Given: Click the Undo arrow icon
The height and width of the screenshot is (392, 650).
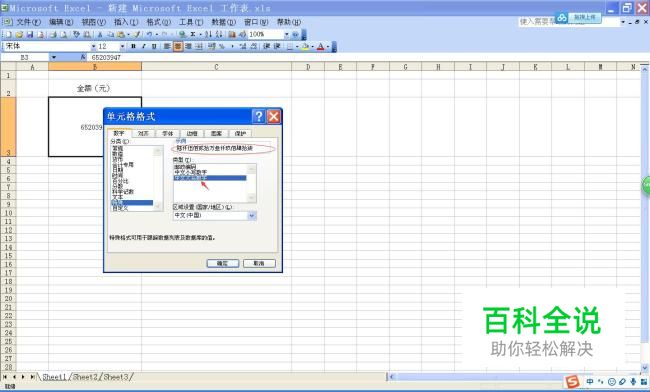Looking at the screenshot, I should click(150, 34).
